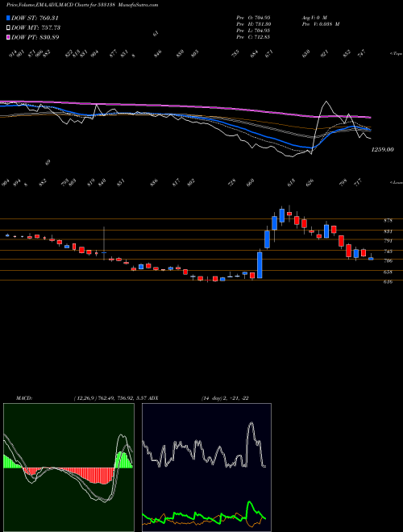Click the Pre C: 712.85 value
403x532 pixels.
(253, 37)
